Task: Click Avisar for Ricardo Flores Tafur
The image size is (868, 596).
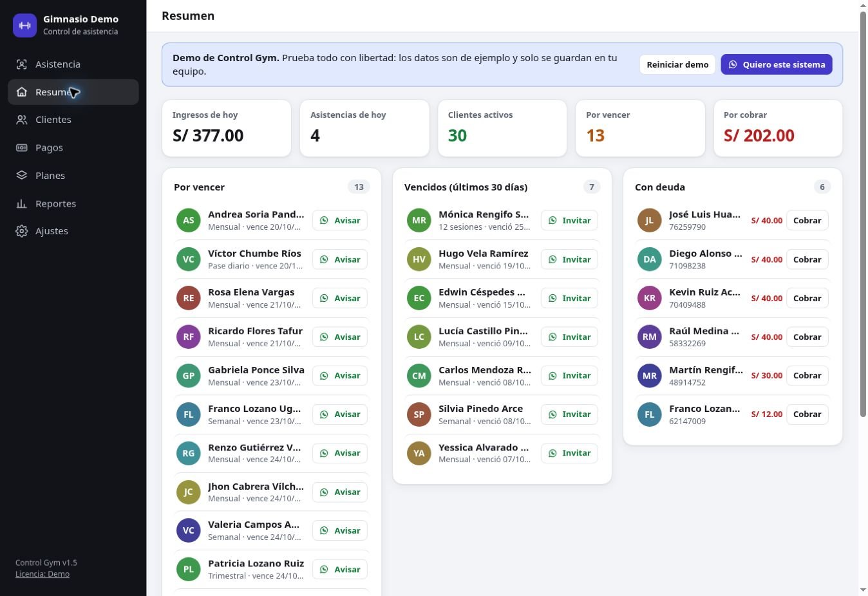Action: point(340,337)
